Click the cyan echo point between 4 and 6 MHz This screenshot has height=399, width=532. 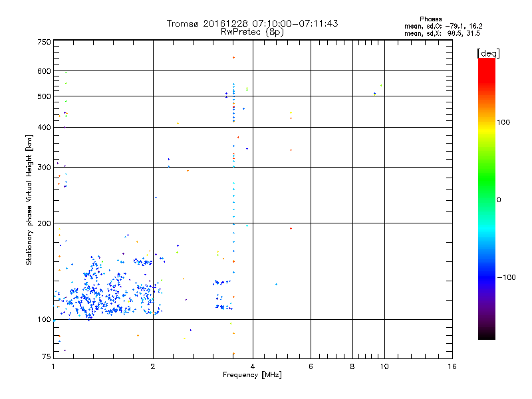276,285
